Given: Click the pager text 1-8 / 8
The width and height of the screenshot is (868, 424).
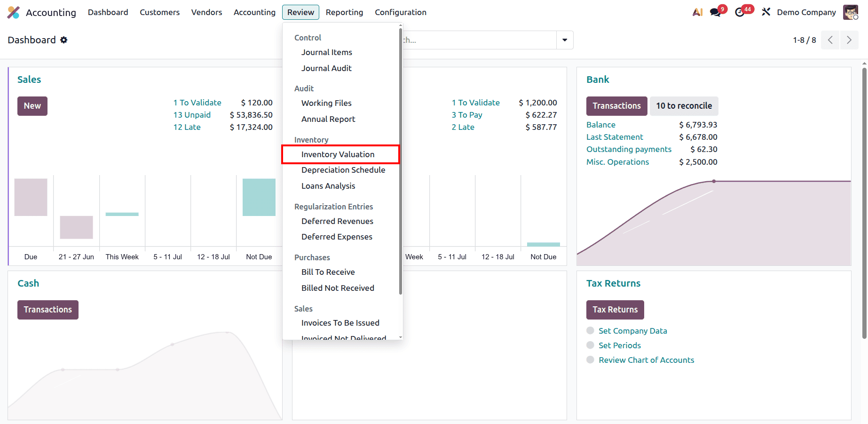Looking at the screenshot, I should [x=805, y=40].
